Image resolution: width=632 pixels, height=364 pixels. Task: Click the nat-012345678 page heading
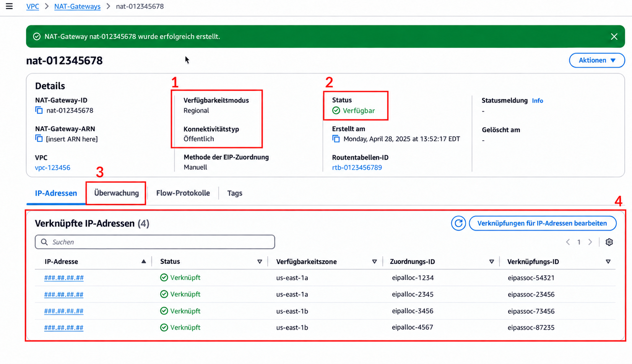click(64, 60)
